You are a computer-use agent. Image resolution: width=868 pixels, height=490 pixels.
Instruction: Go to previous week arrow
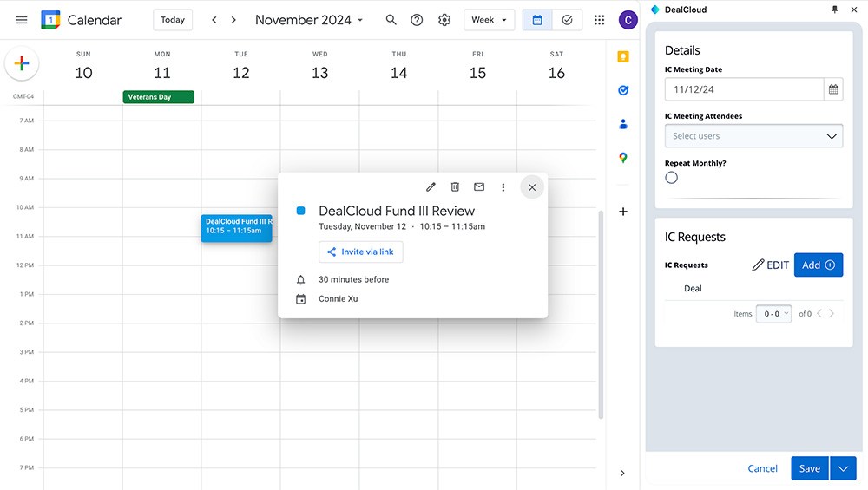214,20
